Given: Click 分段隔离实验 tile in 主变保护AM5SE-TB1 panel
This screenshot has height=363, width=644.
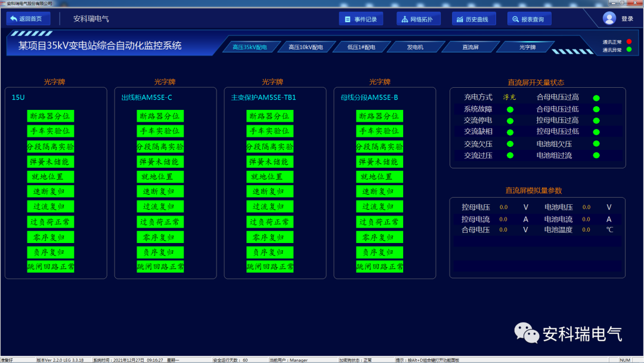Looking at the screenshot, I should pyautogui.click(x=270, y=147).
